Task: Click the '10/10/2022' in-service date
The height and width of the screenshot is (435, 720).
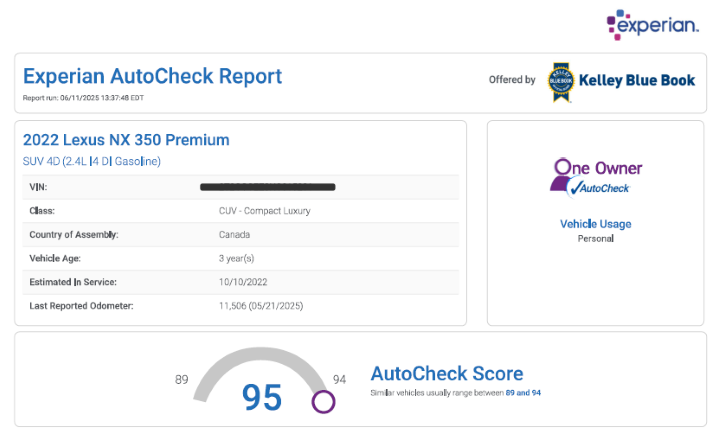Action: (243, 282)
